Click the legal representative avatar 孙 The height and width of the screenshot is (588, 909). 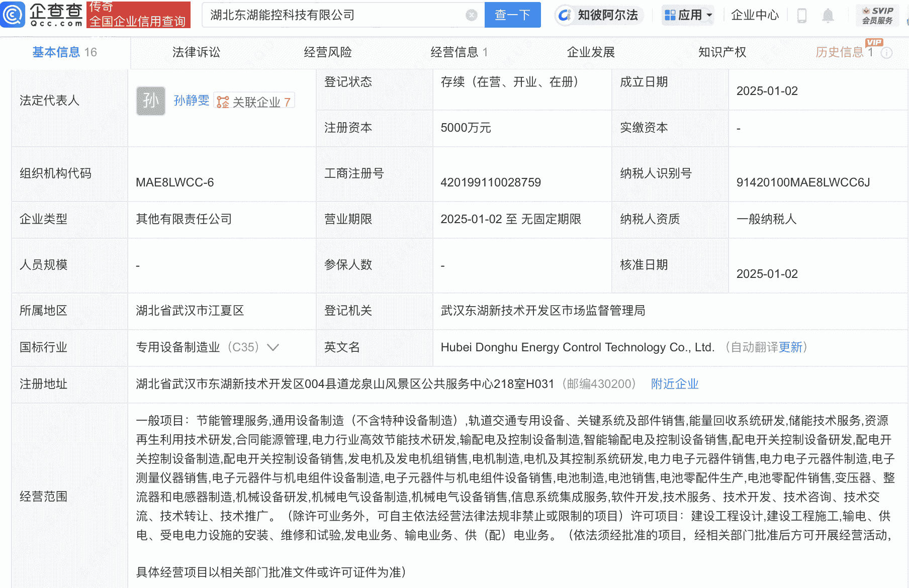pos(150,101)
